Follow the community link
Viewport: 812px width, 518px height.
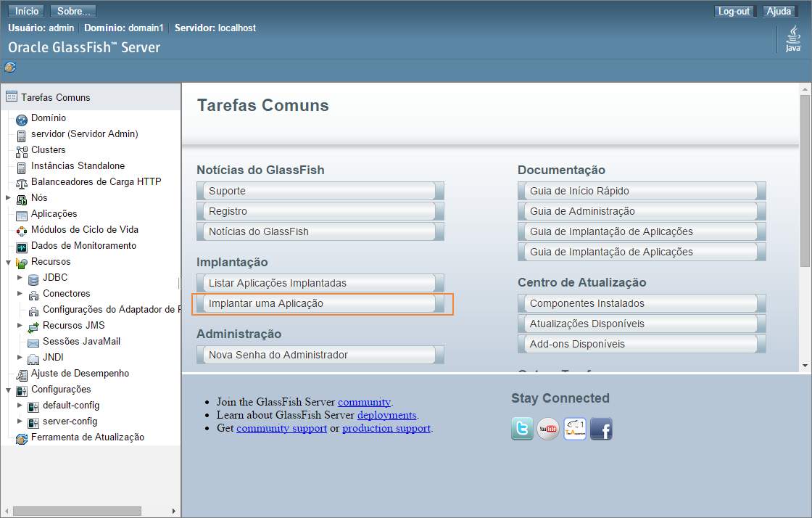364,402
